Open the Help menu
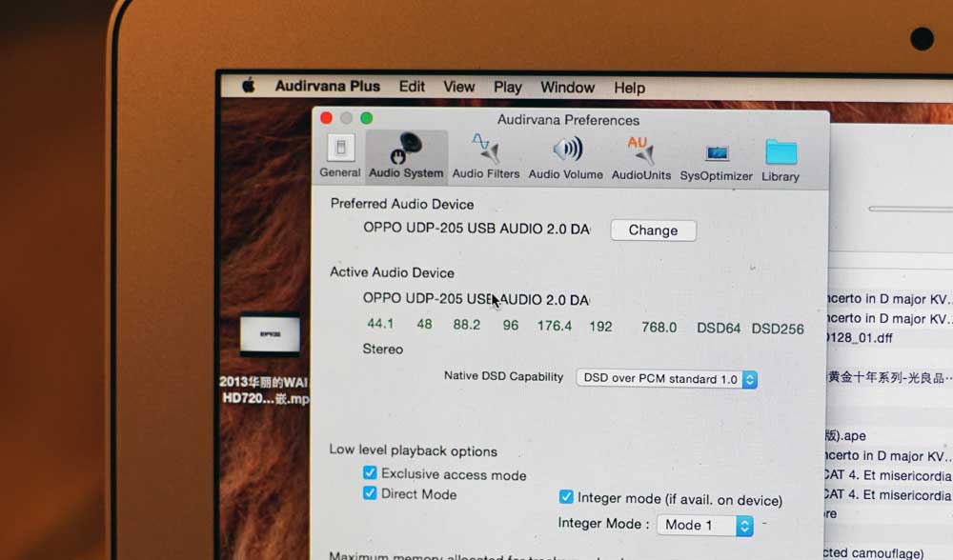This screenshot has width=953, height=560. pyautogui.click(x=629, y=88)
